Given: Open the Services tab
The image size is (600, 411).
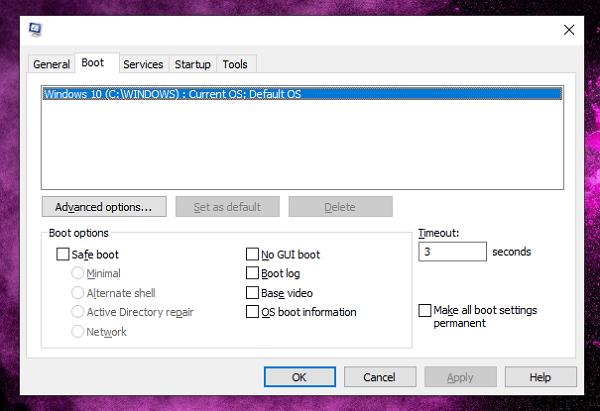Looking at the screenshot, I should (143, 64).
